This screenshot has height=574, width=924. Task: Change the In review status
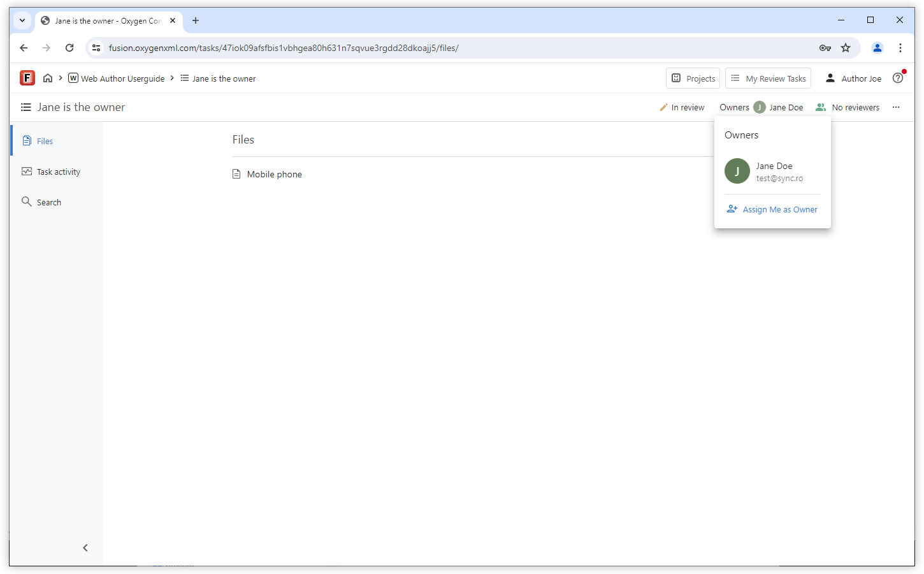[682, 107]
